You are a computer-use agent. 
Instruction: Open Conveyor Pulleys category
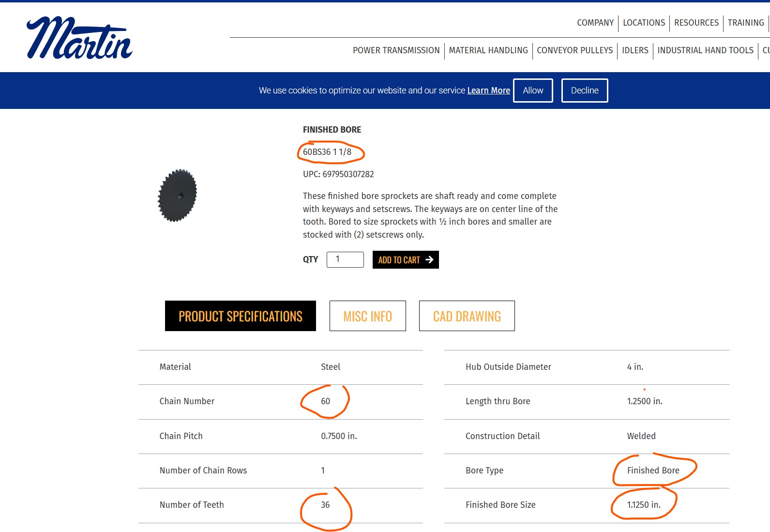coord(574,50)
